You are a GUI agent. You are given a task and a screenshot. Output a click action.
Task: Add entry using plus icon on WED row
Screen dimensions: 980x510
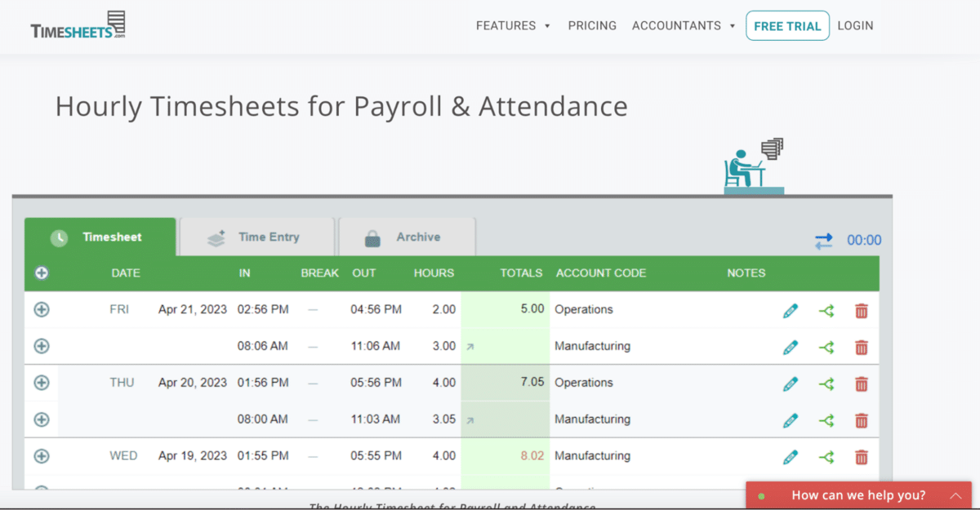coord(42,456)
